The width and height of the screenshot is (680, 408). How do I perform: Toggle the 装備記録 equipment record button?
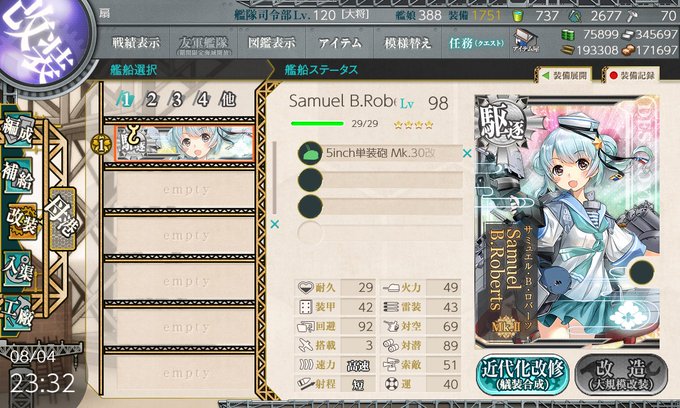(x=632, y=75)
